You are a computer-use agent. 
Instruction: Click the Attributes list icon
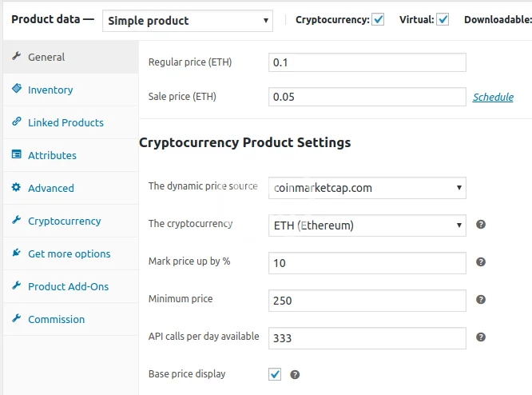click(16, 155)
